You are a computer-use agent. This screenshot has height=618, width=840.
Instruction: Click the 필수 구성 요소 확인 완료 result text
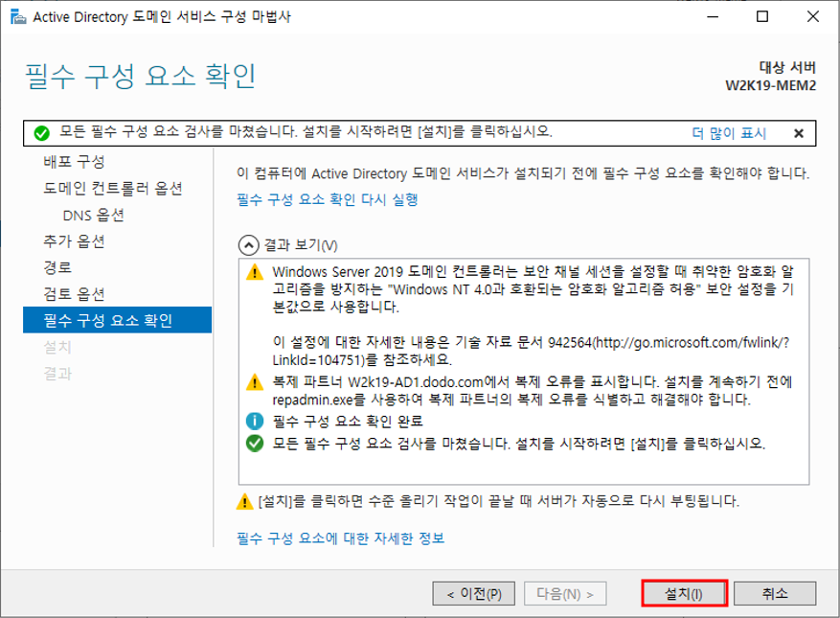pyautogui.click(x=348, y=422)
